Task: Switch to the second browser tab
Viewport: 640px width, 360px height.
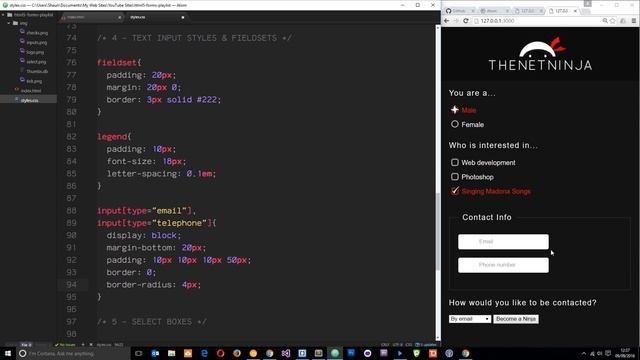Action: pyautogui.click(x=495, y=11)
